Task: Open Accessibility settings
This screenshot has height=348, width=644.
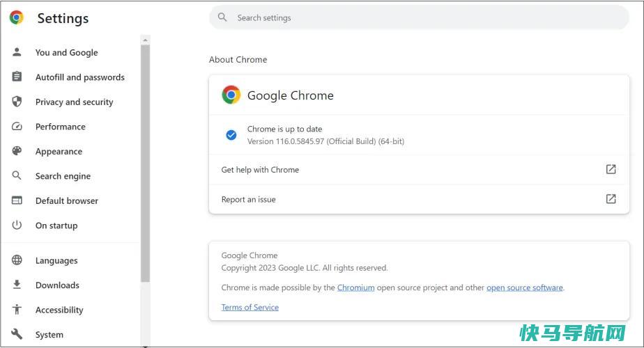Action: 59,310
